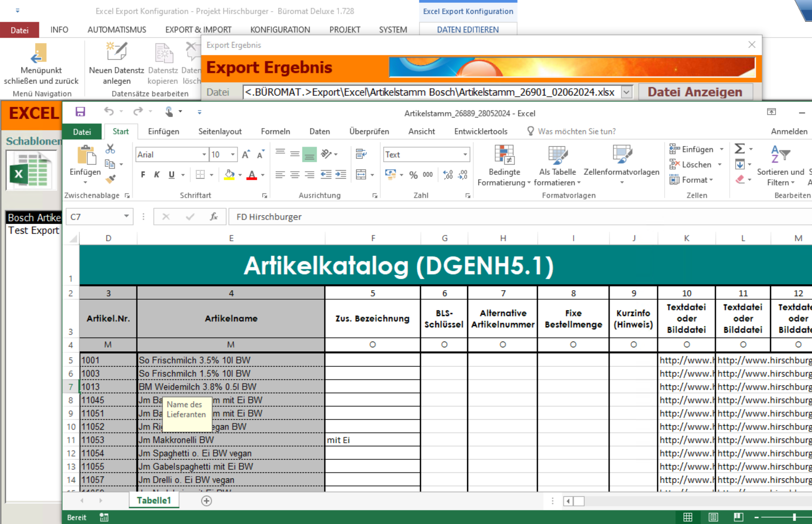Toggle bold formatting (F)
Viewport: 812px width, 524px height.
coord(143,175)
